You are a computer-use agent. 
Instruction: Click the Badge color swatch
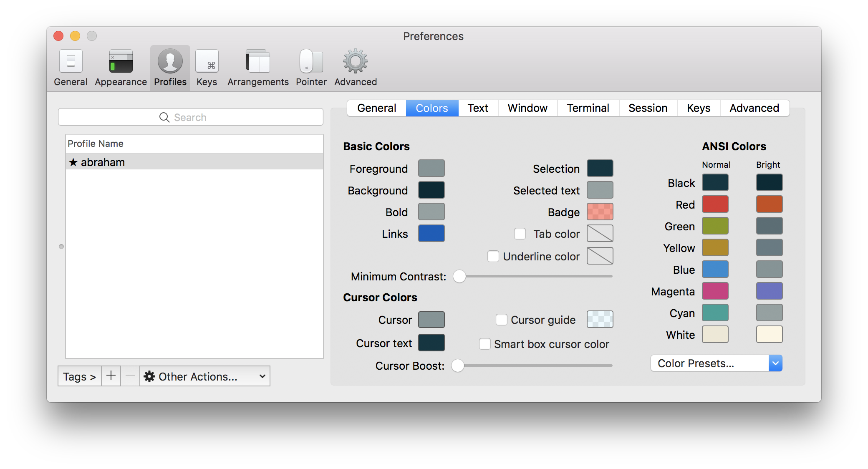(x=600, y=212)
